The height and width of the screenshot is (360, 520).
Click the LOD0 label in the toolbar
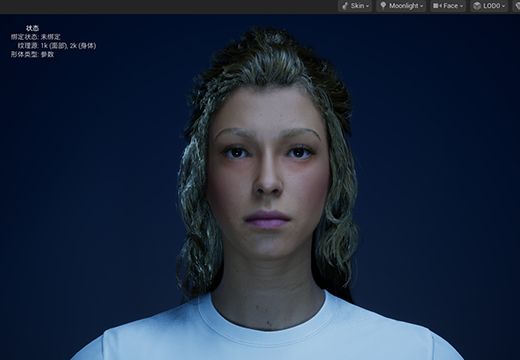point(492,6)
